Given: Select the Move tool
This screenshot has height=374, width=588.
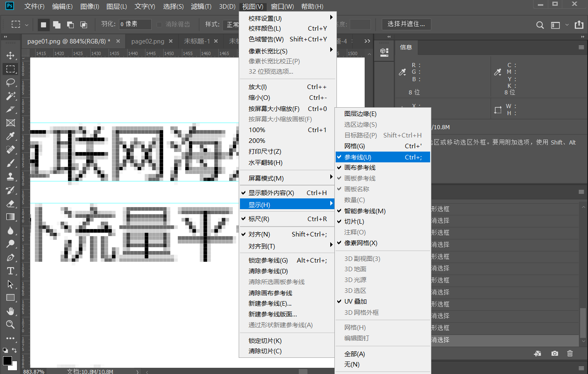Looking at the screenshot, I should point(10,55).
